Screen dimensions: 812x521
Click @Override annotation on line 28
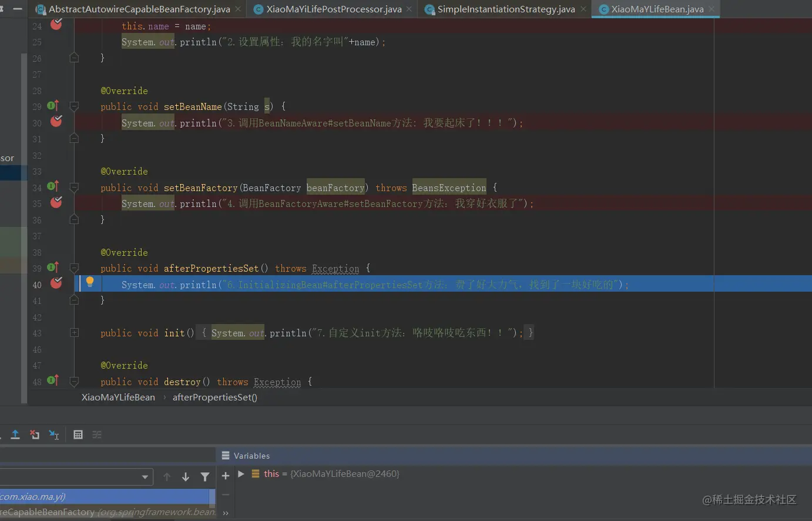tap(124, 91)
